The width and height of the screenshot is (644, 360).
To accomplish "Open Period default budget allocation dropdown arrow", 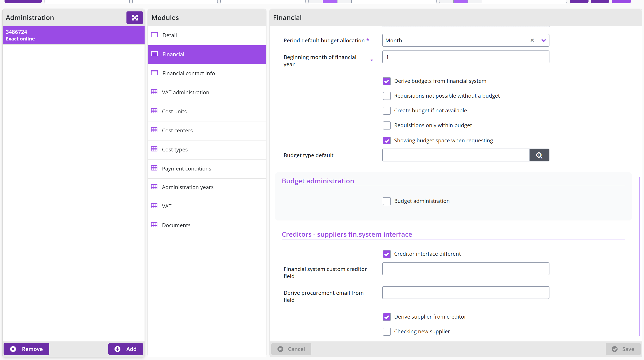I will point(543,40).
